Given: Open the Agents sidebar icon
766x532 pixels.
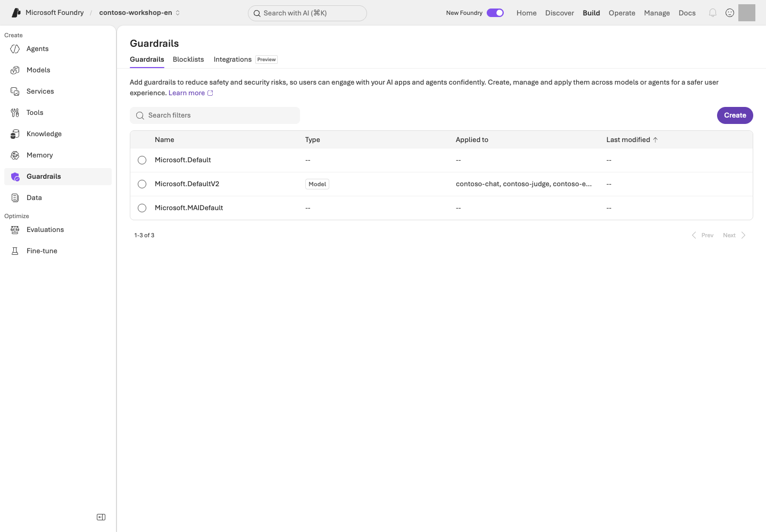Looking at the screenshot, I should pyautogui.click(x=15, y=49).
